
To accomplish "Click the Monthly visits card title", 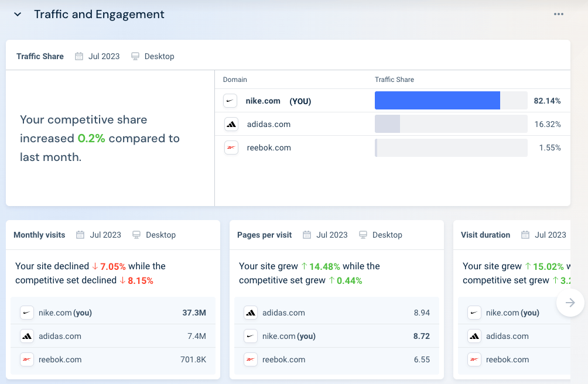I will [x=39, y=235].
